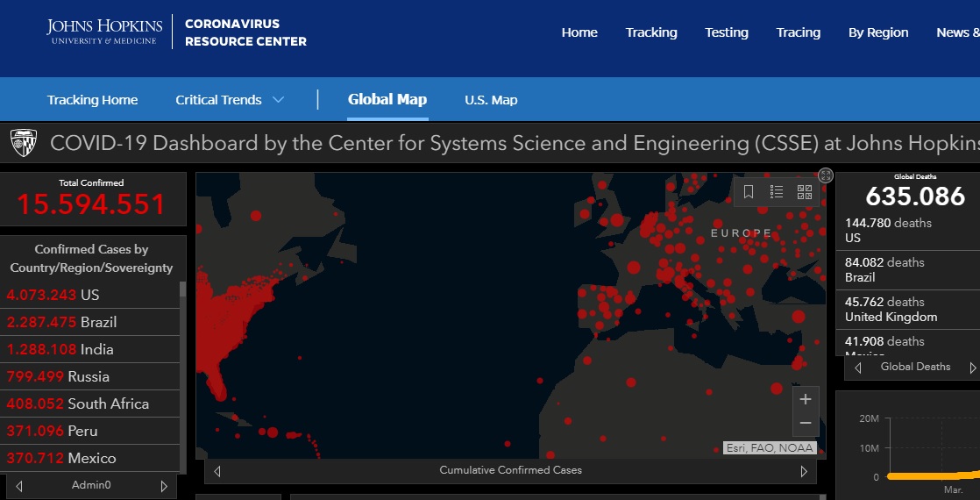Open the Tracing menu item
Image resolution: width=980 pixels, height=500 pixels.
point(799,32)
